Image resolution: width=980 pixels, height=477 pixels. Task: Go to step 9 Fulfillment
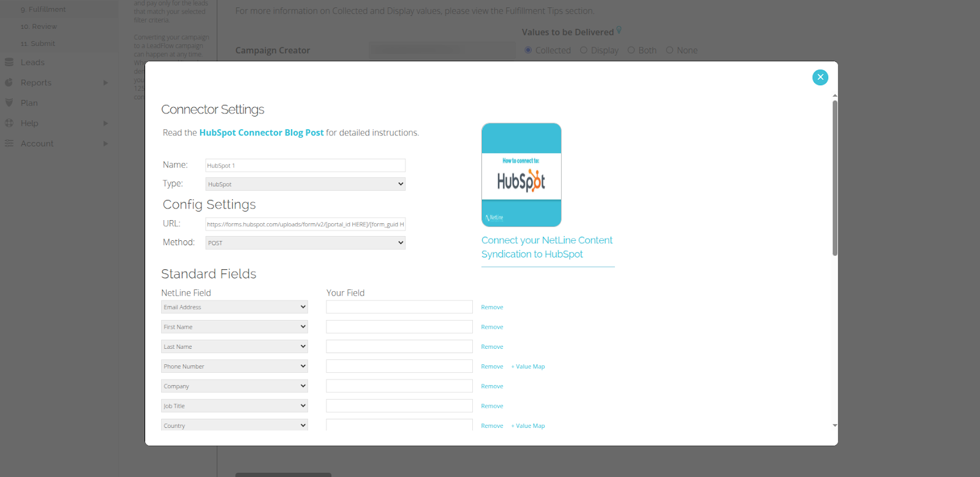tap(43, 9)
